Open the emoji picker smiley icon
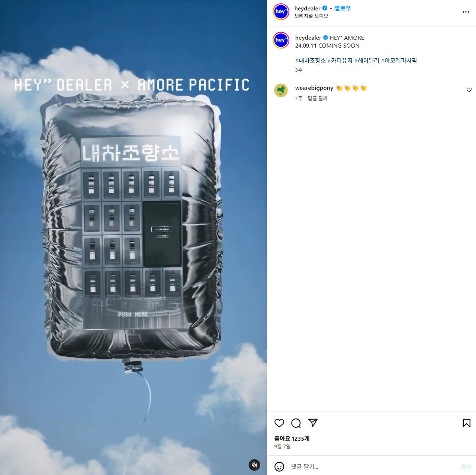This screenshot has height=475, width=476. (x=279, y=466)
